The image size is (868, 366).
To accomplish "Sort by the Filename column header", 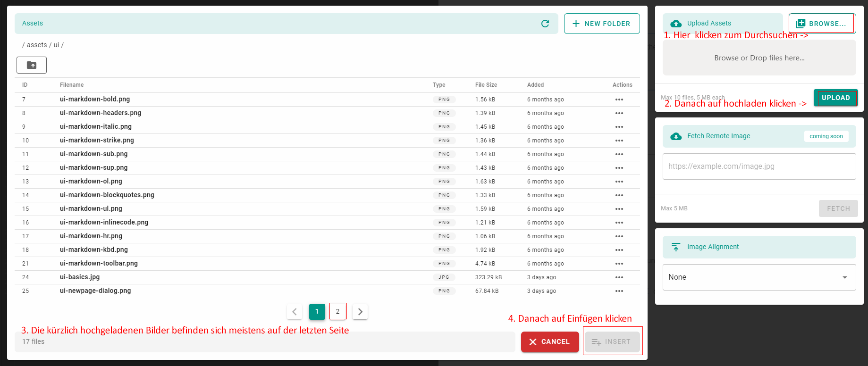I will point(72,85).
